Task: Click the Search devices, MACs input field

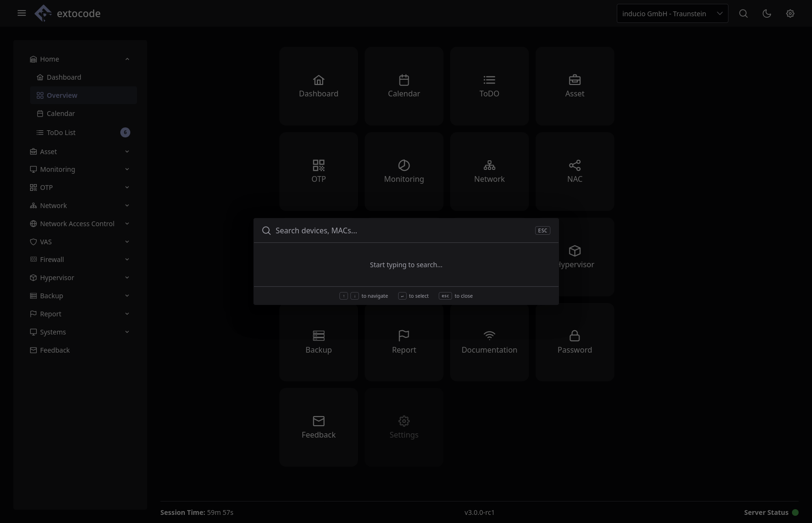Action: pos(401,231)
